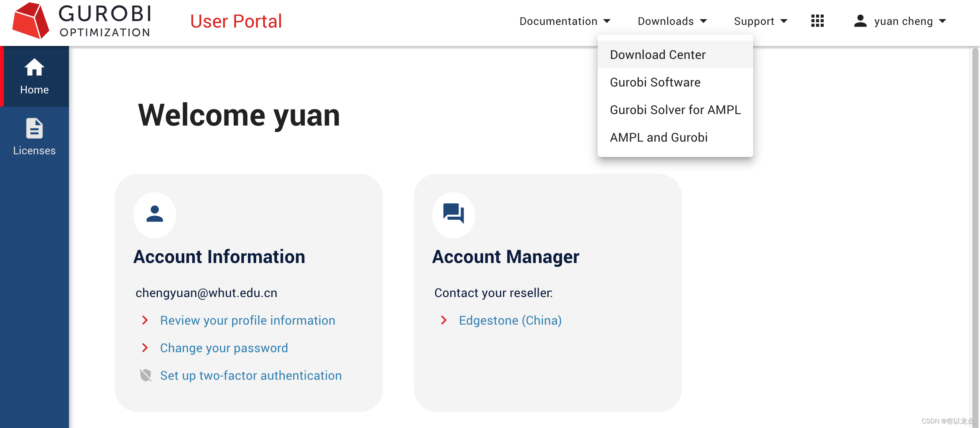Click the user profile avatar icon
The height and width of the screenshot is (428, 980).
pos(860,21)
